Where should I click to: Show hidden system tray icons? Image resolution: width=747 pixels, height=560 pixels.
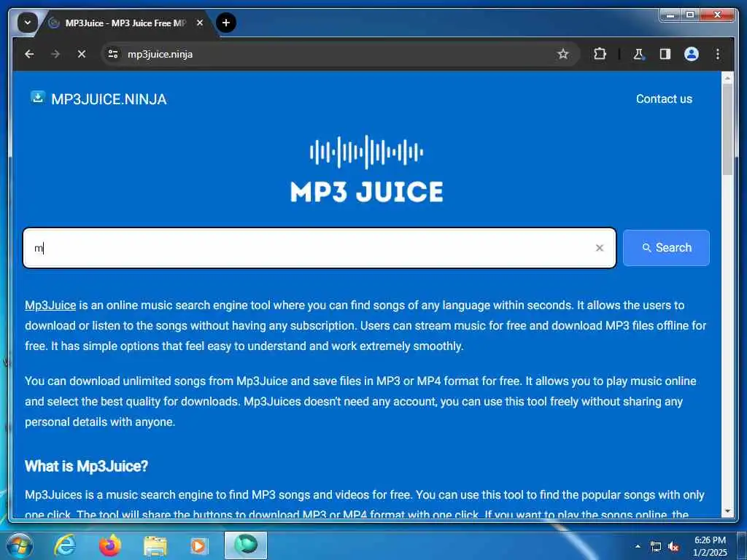tap(638, 546)
